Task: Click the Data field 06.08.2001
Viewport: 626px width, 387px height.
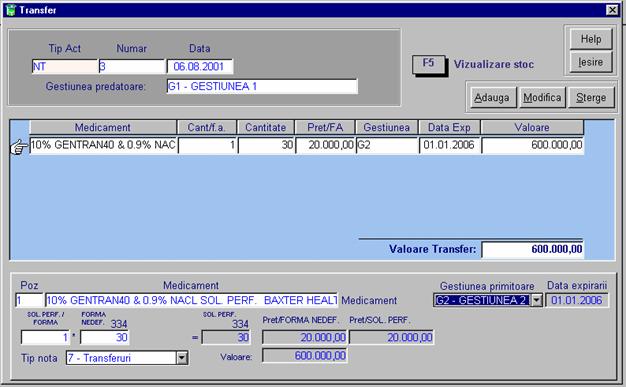Action: 200,66
